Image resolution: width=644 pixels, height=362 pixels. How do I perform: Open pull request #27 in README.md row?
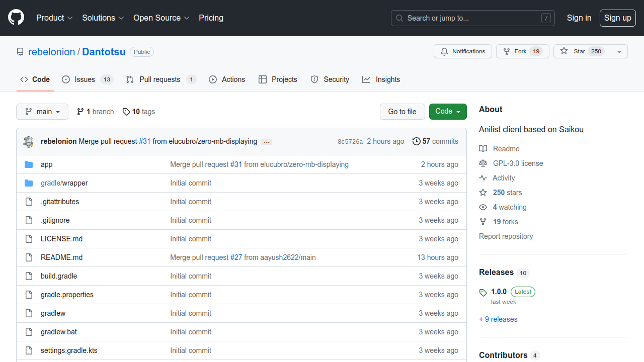236,257
